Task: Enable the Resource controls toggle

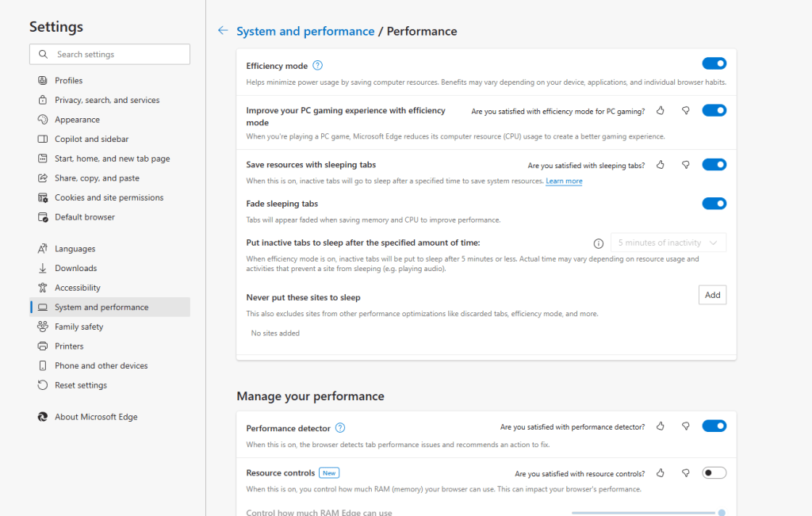Action: click(714, 472)
